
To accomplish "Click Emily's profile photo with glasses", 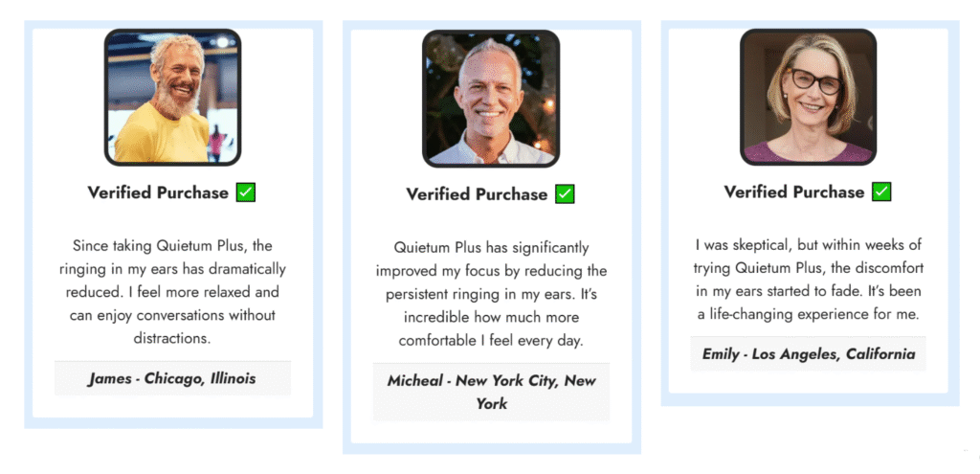I will (x=808, y=98).
